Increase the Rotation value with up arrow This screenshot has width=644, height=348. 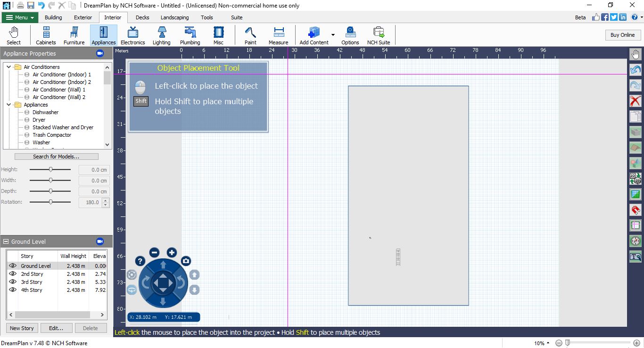pyautogui.click(x=106, y=200)
